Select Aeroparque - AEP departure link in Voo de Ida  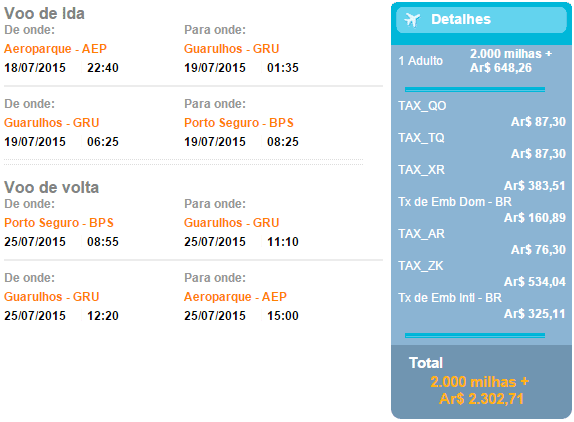click(55, 49)
